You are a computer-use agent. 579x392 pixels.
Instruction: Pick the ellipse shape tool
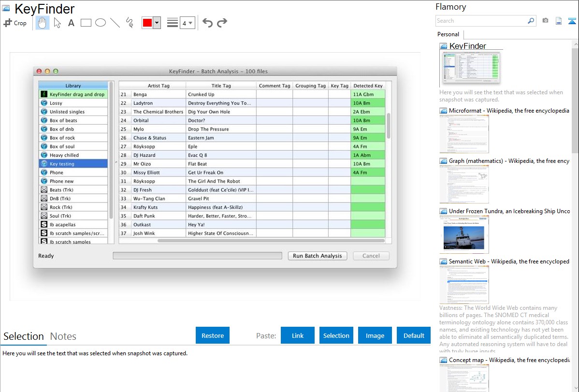tap(100, 23)
